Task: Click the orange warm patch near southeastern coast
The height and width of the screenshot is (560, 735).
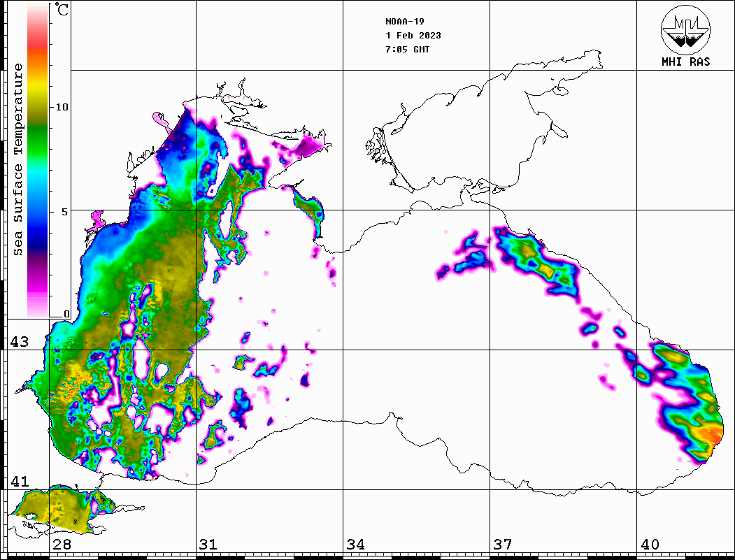Action: click(710, 436)
